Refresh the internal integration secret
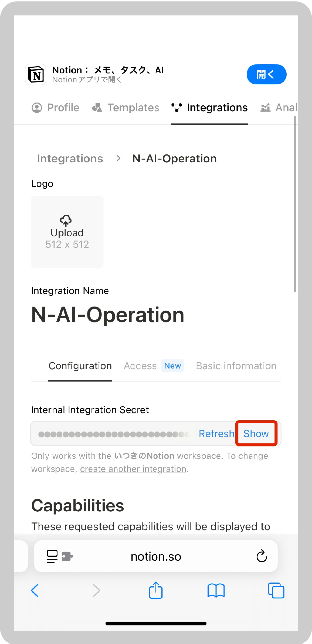Viewport: 312px width, 644px height. [216, 434]
